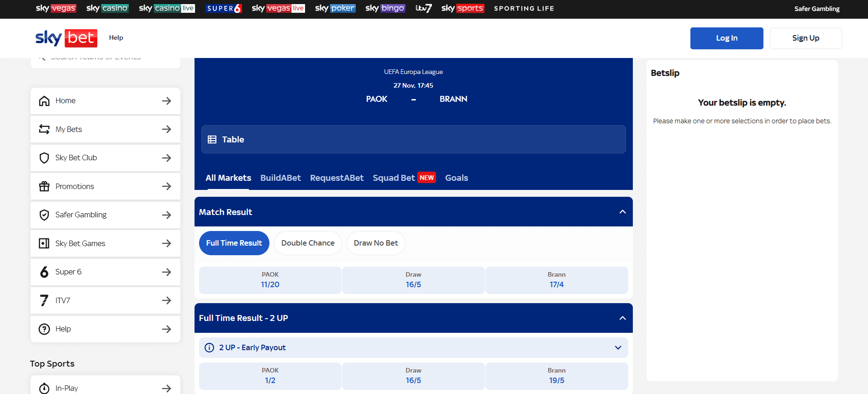Select PAOK at 11/20 in Match Result
This screenshot has width=868, height=394.
click(x=270, y=280)
